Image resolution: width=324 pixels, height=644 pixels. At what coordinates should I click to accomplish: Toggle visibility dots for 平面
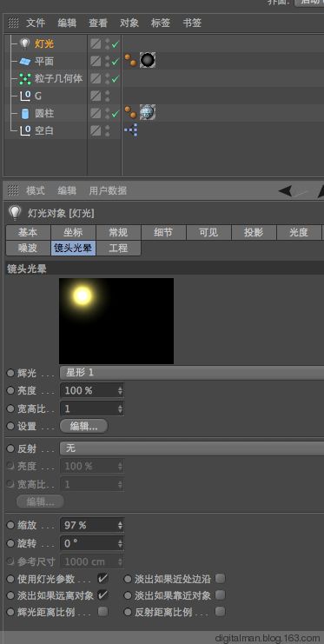point(107,61)
